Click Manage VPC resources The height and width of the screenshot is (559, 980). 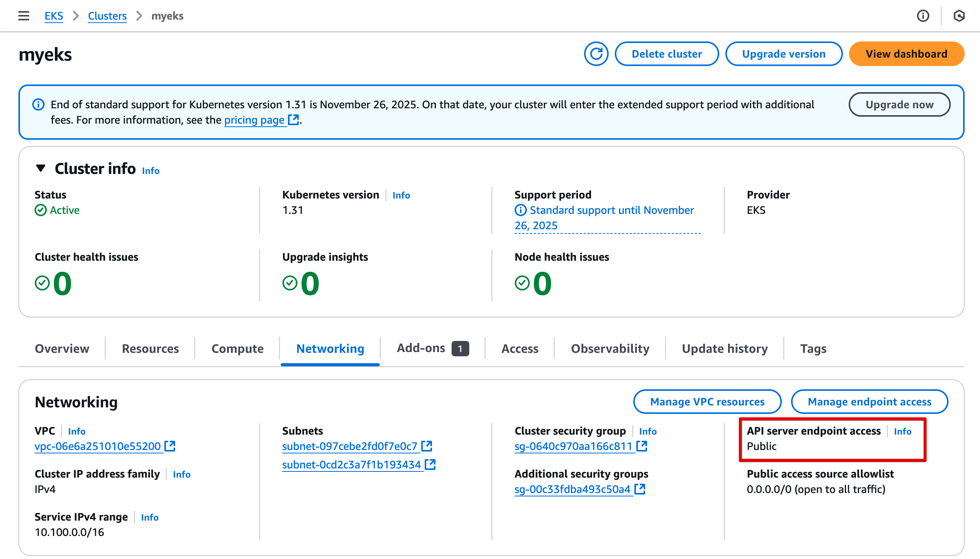[707, 402]
